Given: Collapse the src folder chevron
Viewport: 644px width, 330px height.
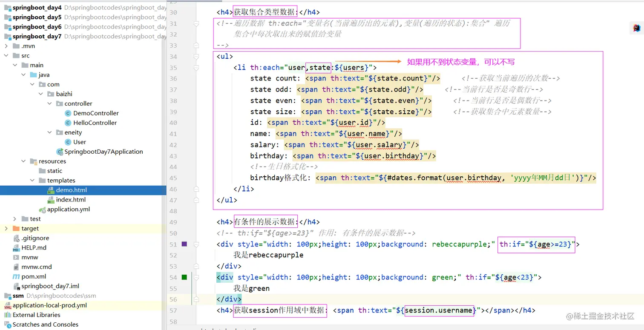Looking at the screenshot, I should point(6,55).
